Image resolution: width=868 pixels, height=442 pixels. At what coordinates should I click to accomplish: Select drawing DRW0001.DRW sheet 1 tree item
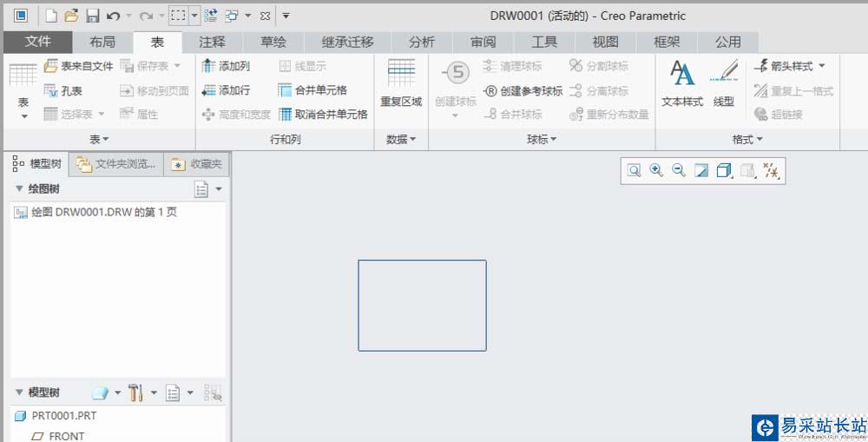pos(95,212)
